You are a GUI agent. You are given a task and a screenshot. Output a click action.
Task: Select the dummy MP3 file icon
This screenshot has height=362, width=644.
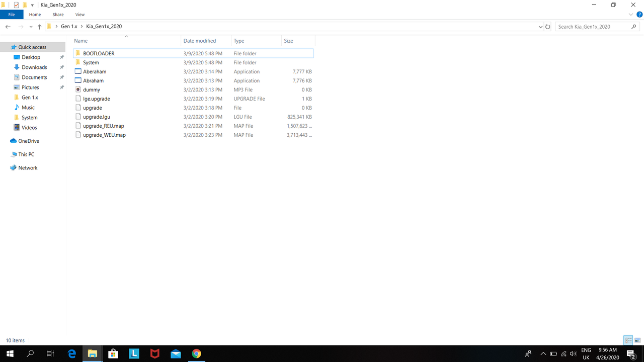coord(78,89)
